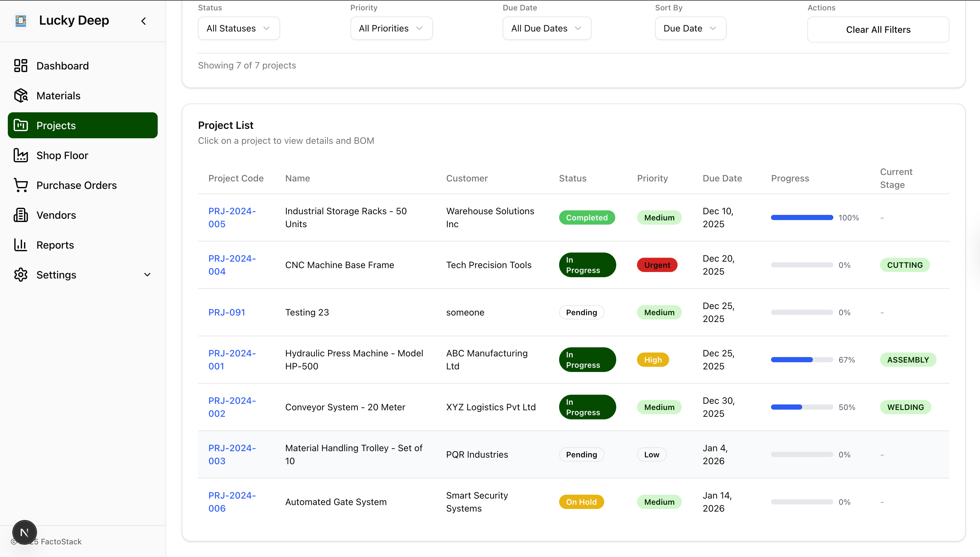Image resolution: width=980 pixels, height=557 pixels.
Task: Open the Sort By Due Date dropdown
Action: [x=690, y=28]
